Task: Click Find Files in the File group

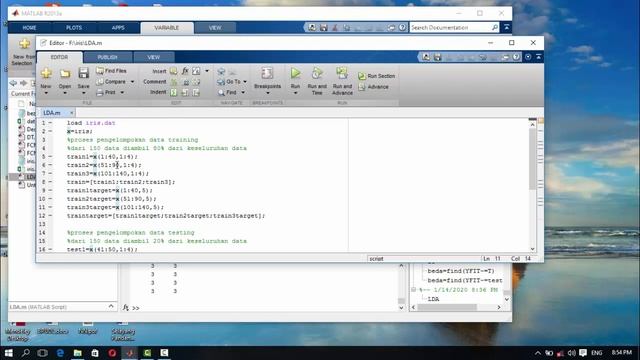Action: pyautogui.click(x=111, y=71)
